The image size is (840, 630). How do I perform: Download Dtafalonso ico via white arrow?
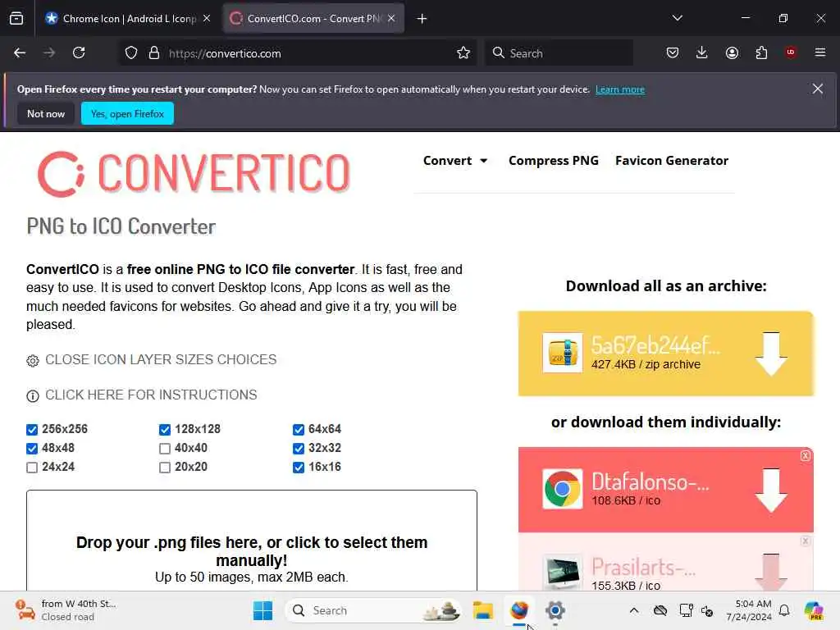click(771, 491)
